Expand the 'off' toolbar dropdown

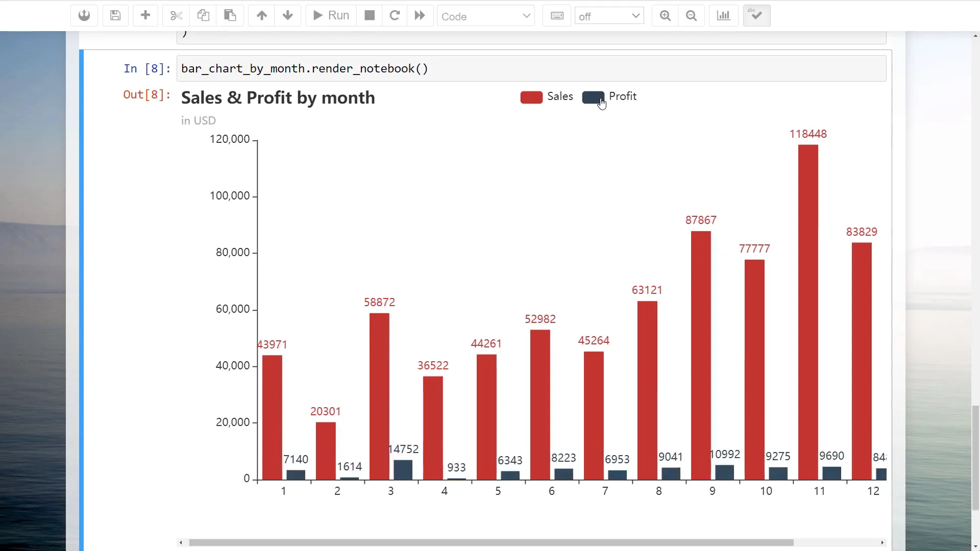609,16
